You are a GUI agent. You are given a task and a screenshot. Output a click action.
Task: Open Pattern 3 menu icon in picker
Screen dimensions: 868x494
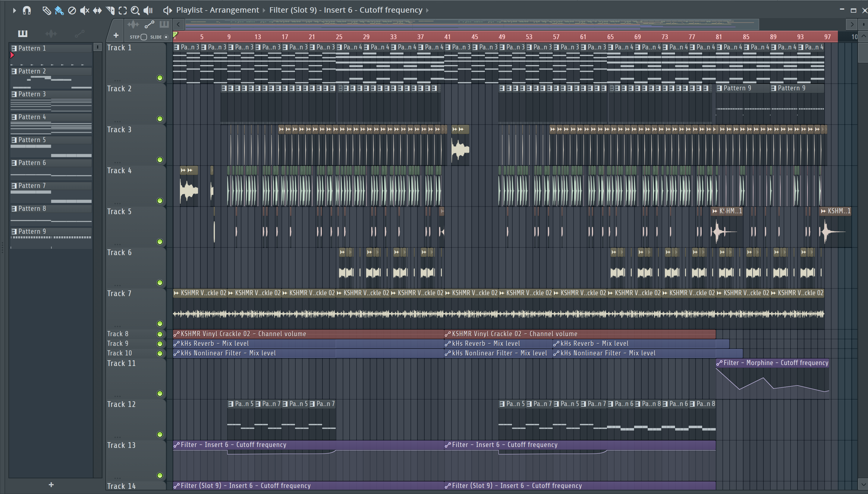point(14,94)
